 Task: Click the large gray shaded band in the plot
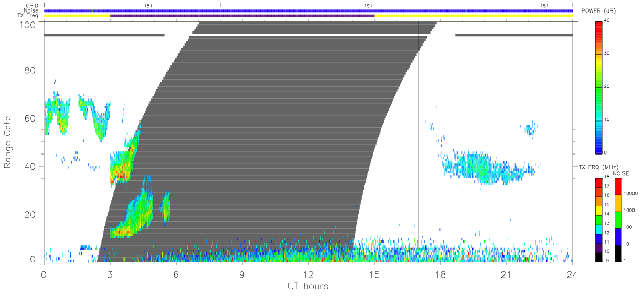(267, 141)
